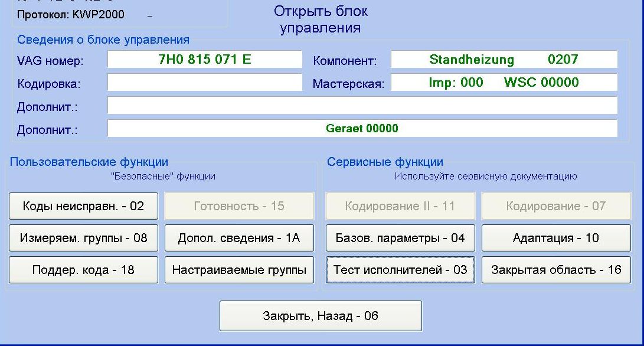Click Измеряем. группы - 08 button
Screen dimensions: 644x346
[83, 238]
